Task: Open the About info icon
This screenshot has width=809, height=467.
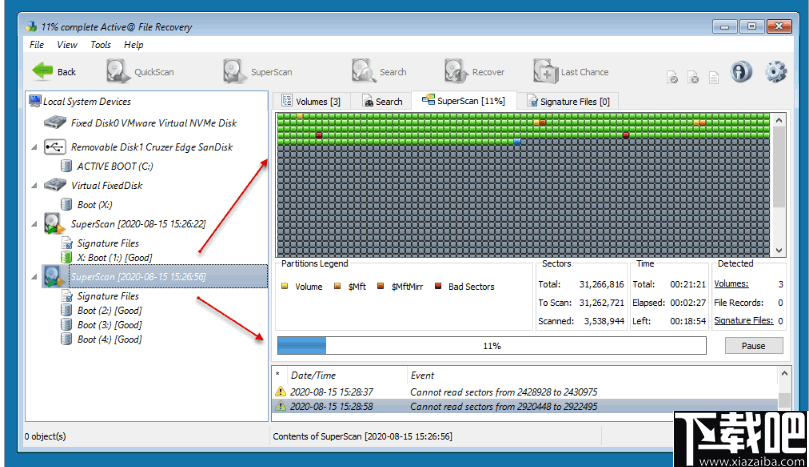Action: (x=741, y=72)
